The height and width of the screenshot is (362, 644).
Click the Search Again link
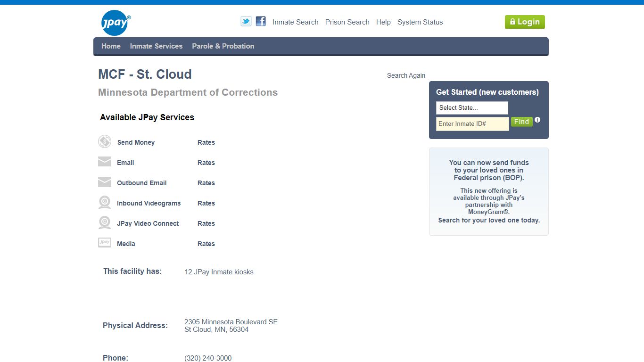coord(406,75)
